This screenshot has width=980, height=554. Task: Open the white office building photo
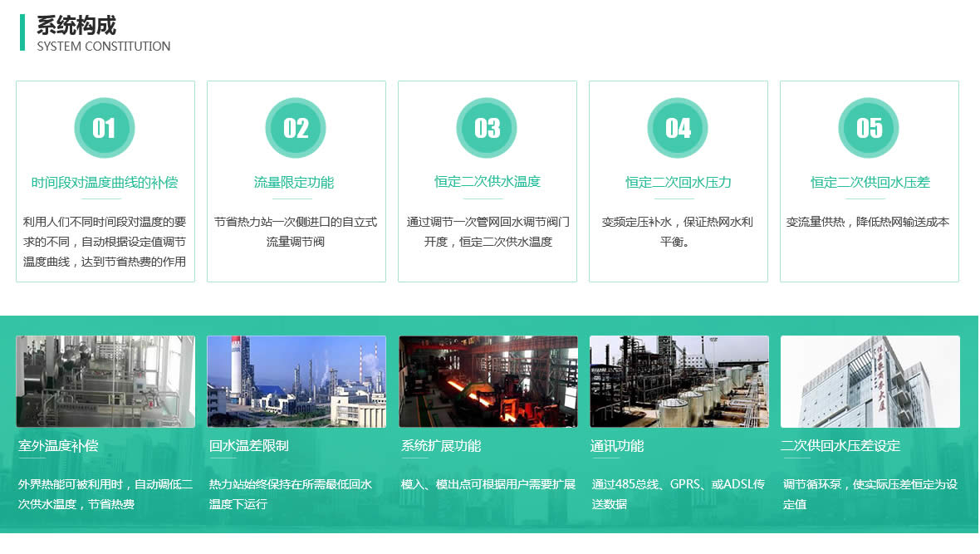(x=870, y=381)
